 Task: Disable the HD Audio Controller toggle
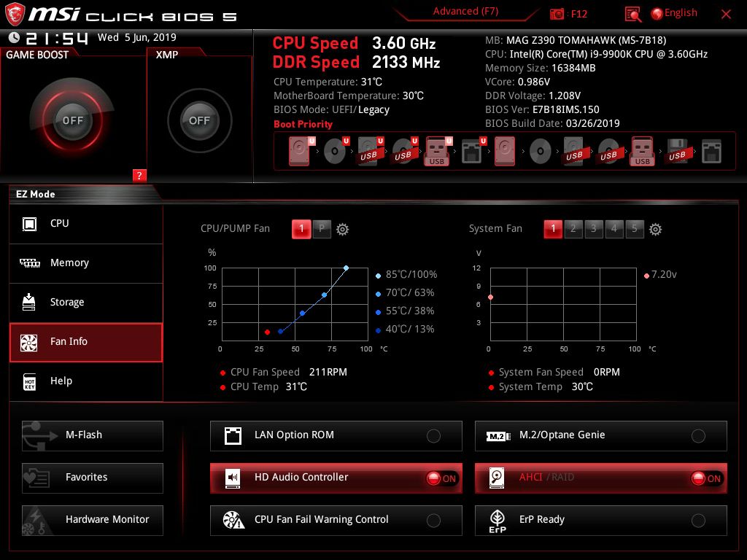pyautogui.click(x=441, y=478)
